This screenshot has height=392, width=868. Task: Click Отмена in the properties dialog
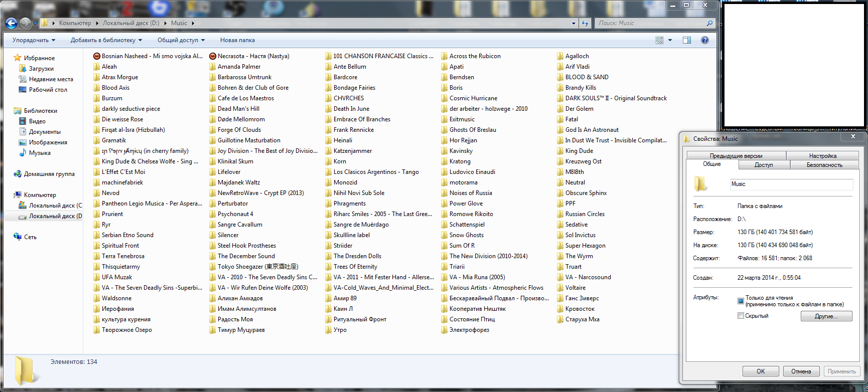pos(801,371)
